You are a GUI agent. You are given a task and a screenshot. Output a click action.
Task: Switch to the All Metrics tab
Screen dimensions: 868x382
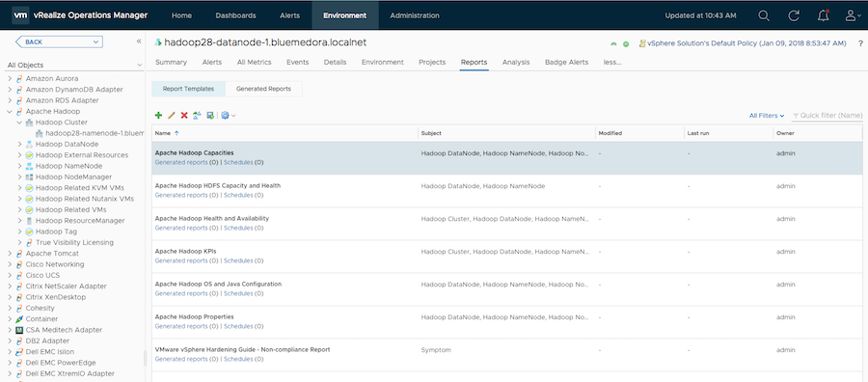[x=254, y=62]
